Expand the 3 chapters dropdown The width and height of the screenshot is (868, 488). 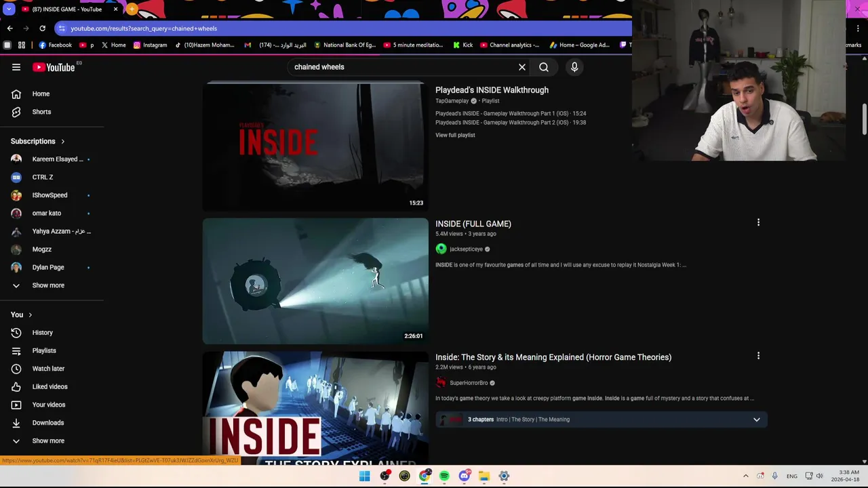tap(757, 420)
